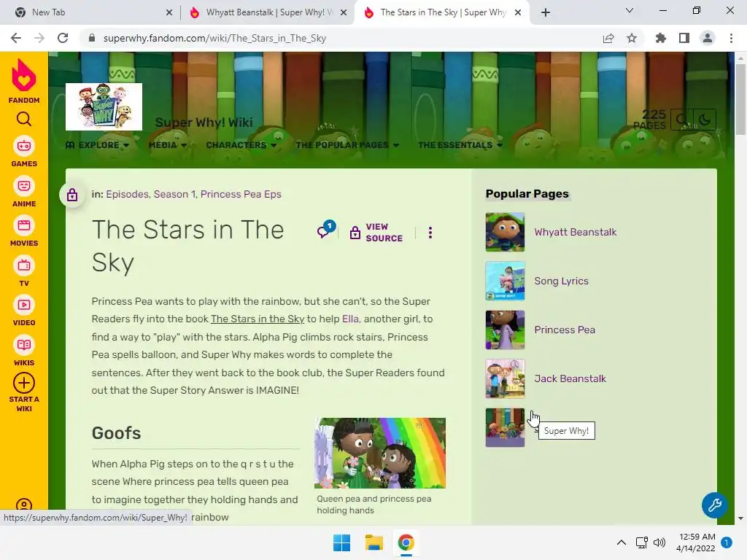Viewport: 747px width, 560px height.
Task: Click the user profile icon in Fandom sidebar
Action: (24, 506)
